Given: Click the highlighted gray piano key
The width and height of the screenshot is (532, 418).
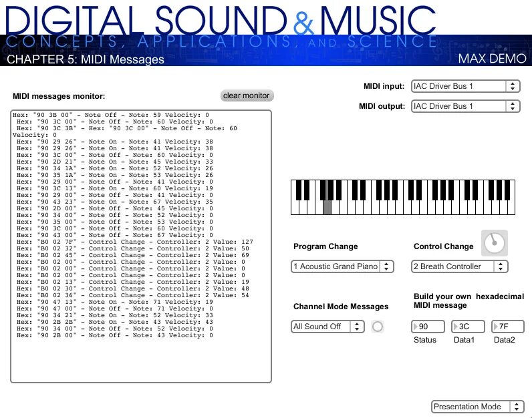Looking at the screenshot, I should [x=327, y=207].
